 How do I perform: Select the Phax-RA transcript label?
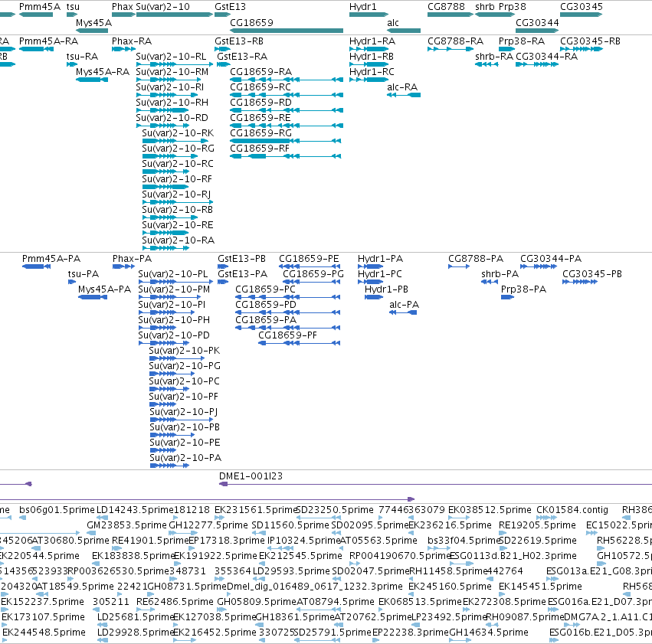(x=132, y=41)
